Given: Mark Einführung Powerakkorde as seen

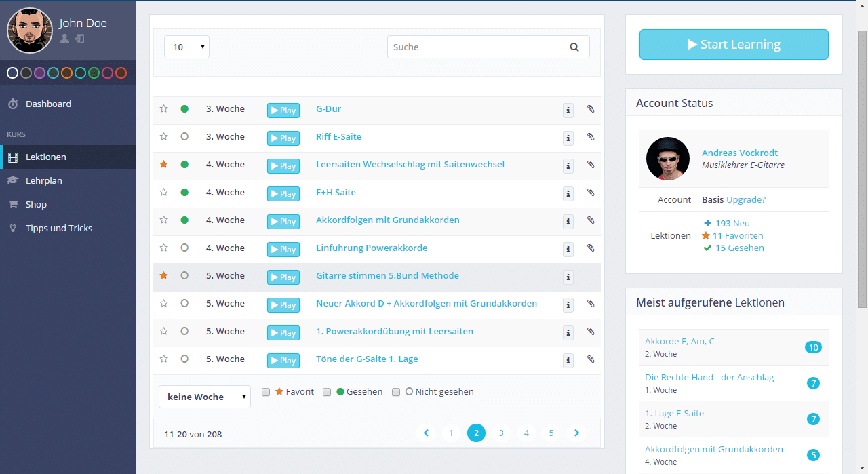Looking at the screenshot, I should point(184,248).
